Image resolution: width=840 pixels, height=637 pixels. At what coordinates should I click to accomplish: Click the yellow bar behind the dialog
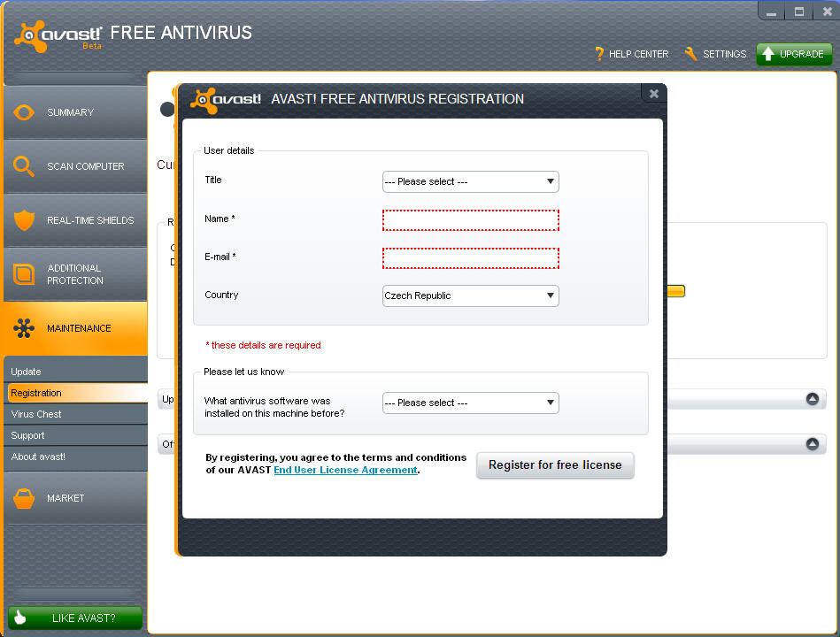tap(676, 291)
